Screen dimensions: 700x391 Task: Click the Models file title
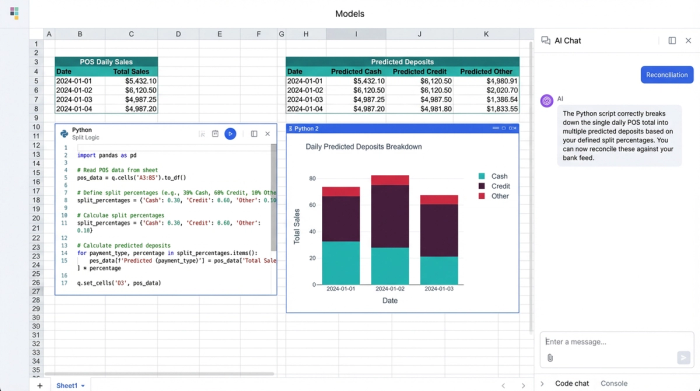coord(350,14)
